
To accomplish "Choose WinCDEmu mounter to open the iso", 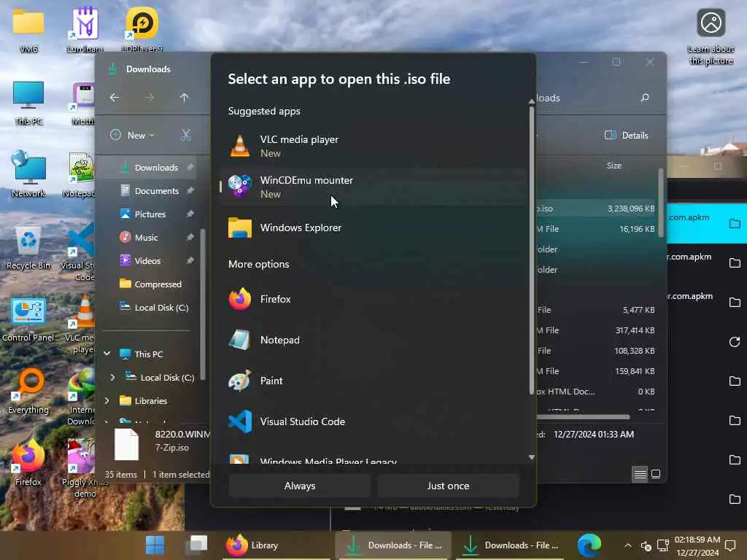I will coord(373,187).
